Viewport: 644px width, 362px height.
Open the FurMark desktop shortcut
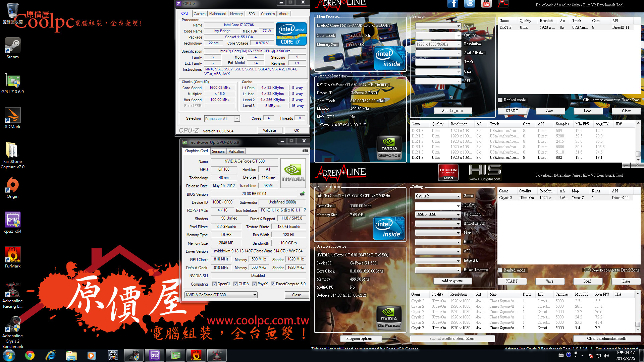(x=12, y=257)
